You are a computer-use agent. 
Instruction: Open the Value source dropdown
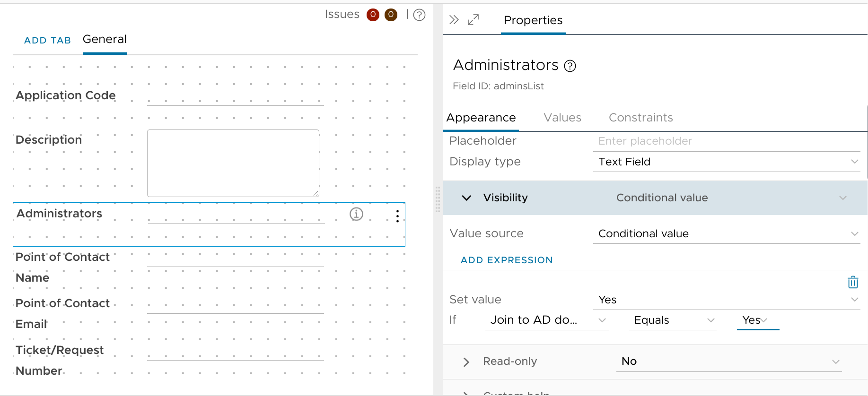click(x=726, y=233)
